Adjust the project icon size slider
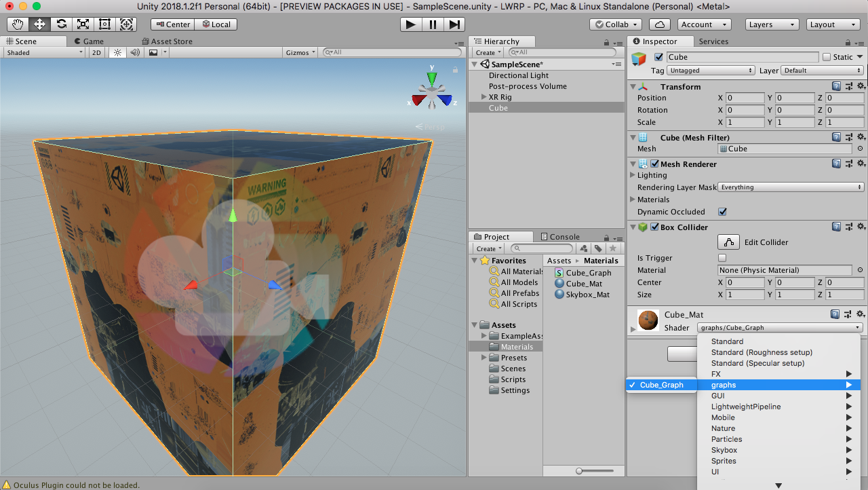Screen dimensions: 868x490 click(580, 471)
